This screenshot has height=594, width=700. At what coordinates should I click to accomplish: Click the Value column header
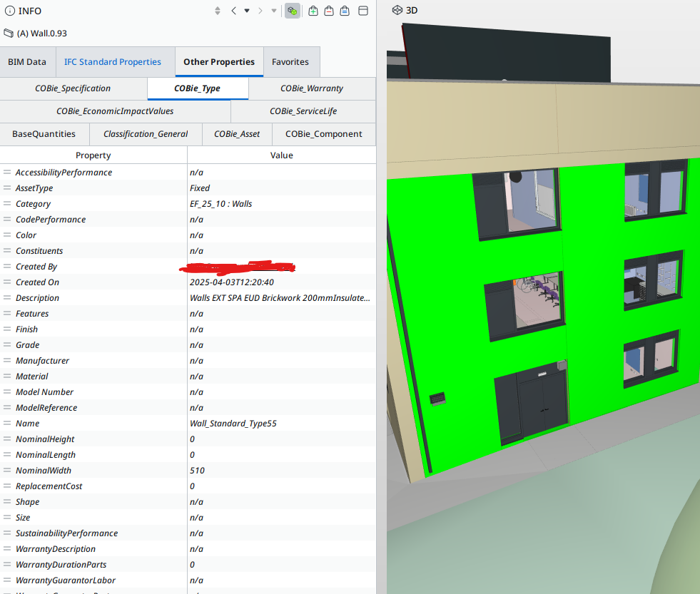tap(282, 155)
